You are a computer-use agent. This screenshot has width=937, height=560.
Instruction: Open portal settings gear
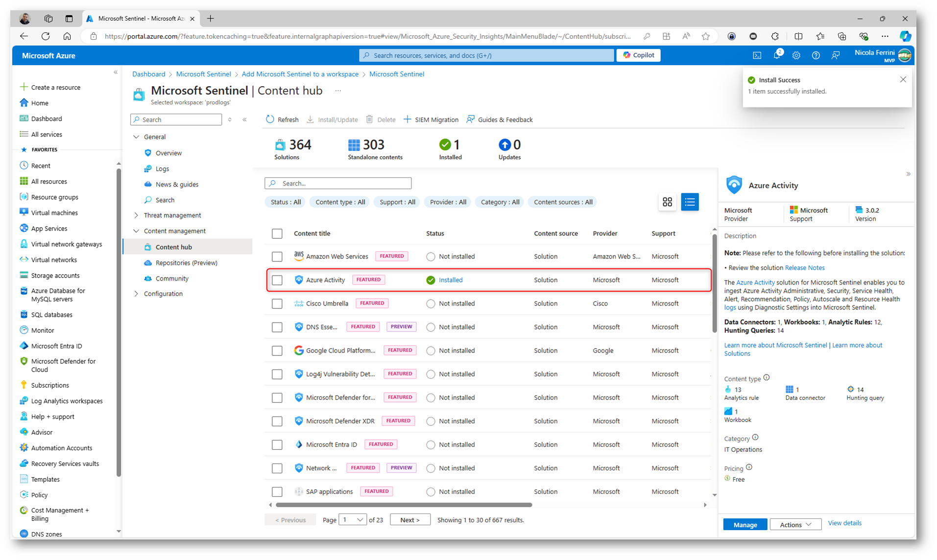(x=796, y=55)
